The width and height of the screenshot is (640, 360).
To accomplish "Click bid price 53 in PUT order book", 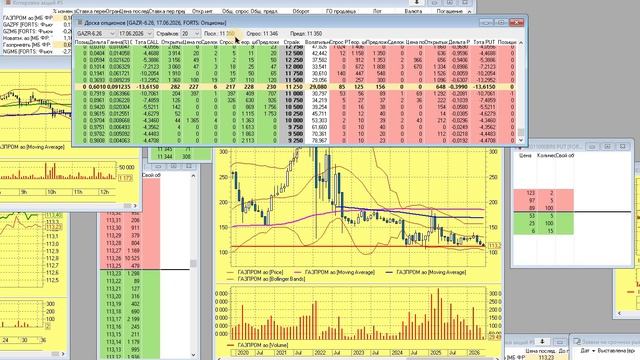I will tap(531, 216).
